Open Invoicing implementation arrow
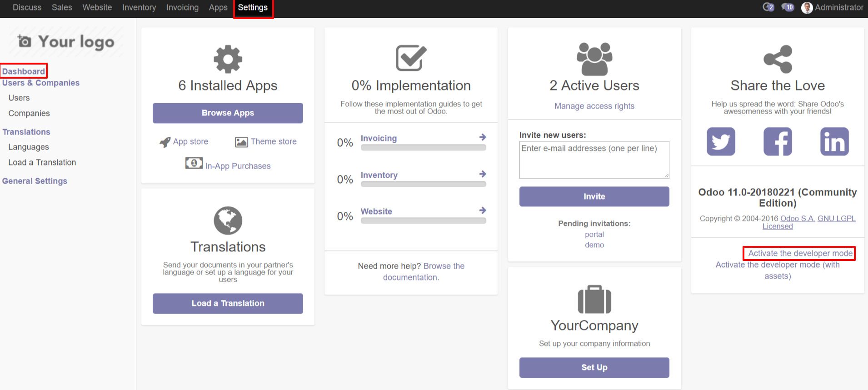This screenshot has height=390, width=868. [x=483, y=137]
